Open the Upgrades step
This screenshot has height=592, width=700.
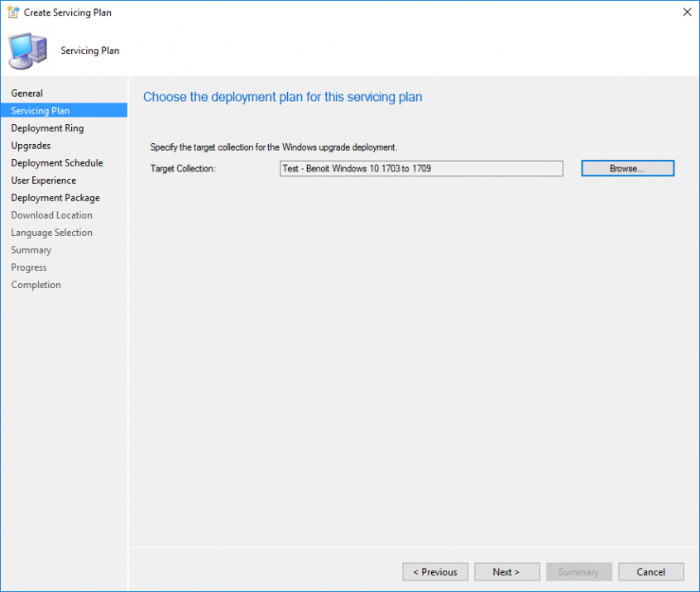(x=31, y=145)
